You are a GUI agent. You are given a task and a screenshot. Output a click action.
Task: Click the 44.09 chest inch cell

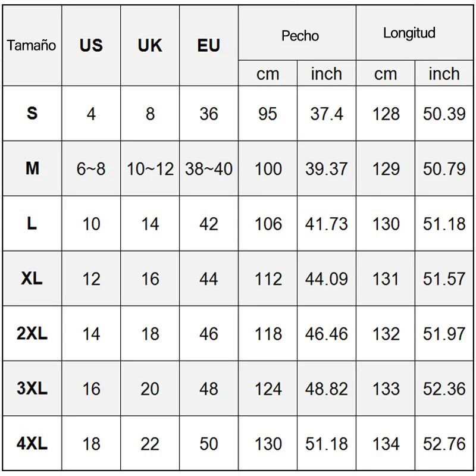coord(327,278)
